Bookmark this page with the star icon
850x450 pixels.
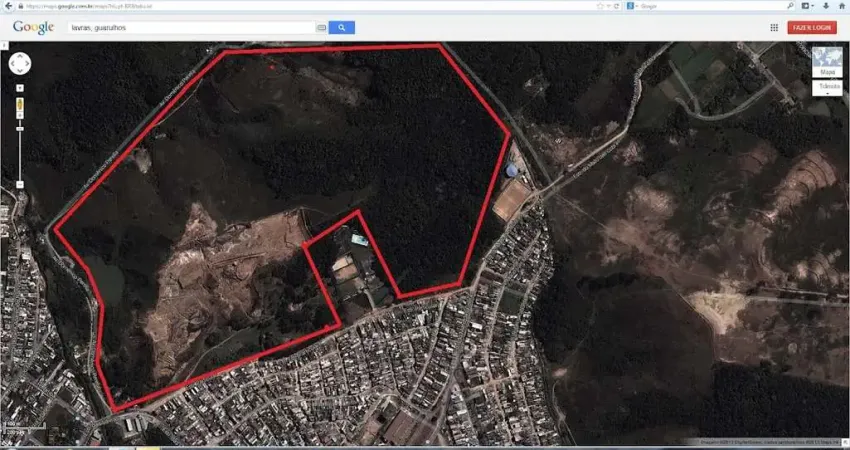pos(599,5)
